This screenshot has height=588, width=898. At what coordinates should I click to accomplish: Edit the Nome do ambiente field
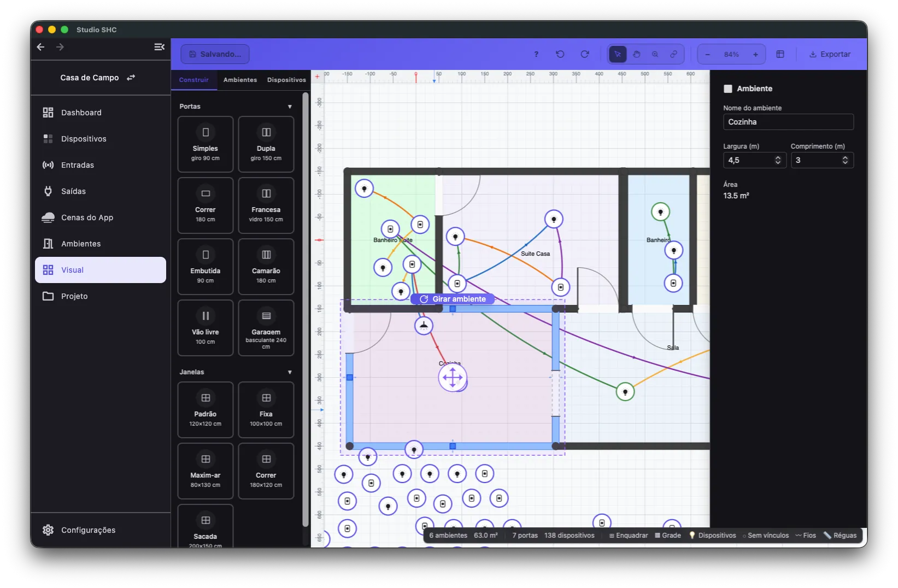(788, 122)
